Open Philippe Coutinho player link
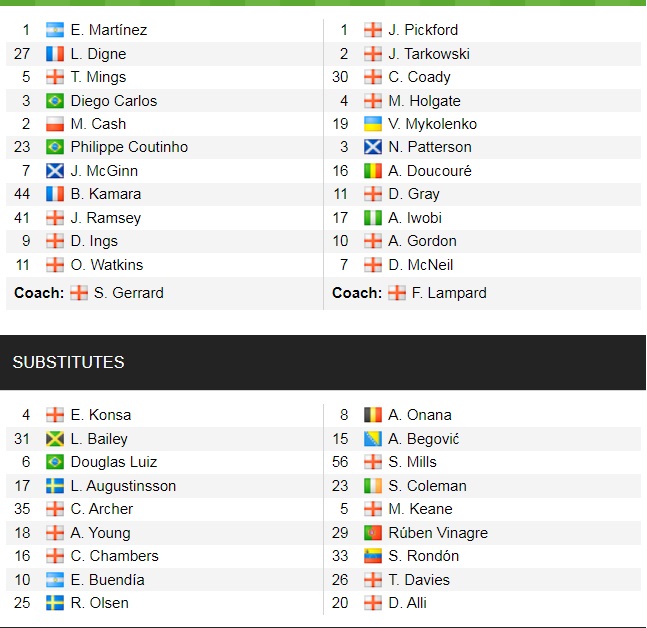 129,147
